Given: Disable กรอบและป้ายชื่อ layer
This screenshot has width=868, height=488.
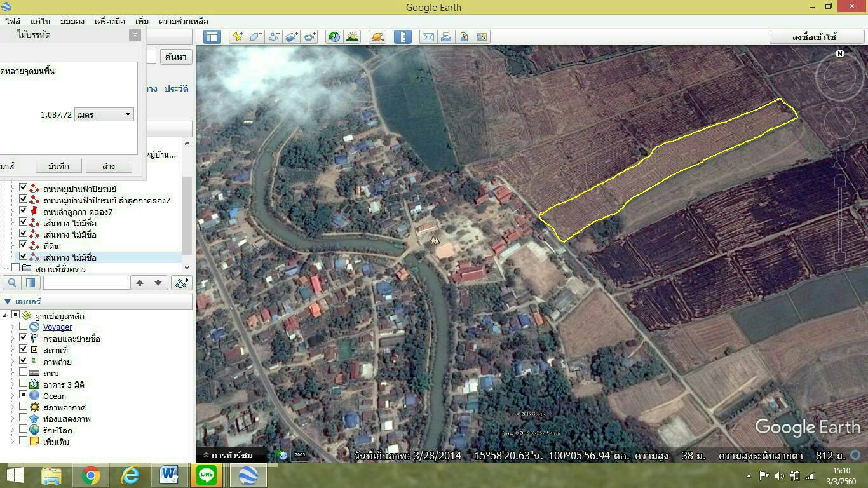Looking at the screenshot, I should (24, 338).
